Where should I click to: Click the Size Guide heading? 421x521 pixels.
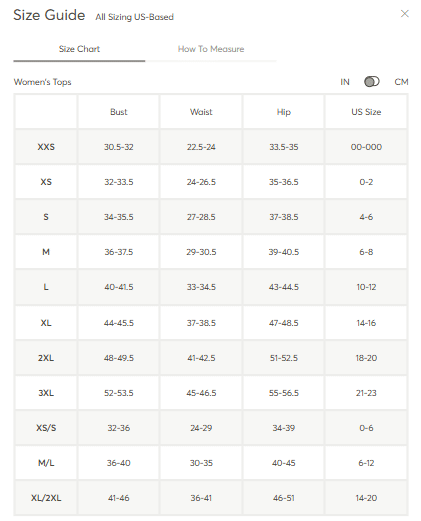[x=49, y=15]
